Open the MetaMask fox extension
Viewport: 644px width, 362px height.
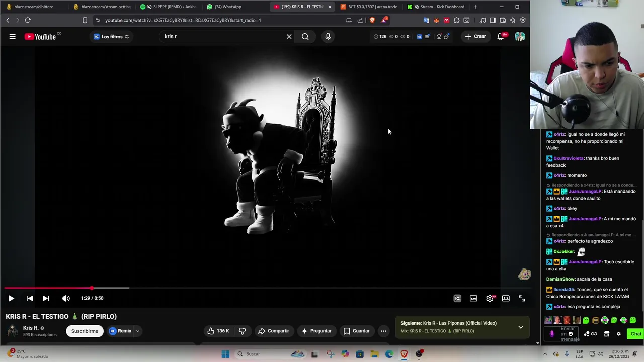tap(436, 20)
